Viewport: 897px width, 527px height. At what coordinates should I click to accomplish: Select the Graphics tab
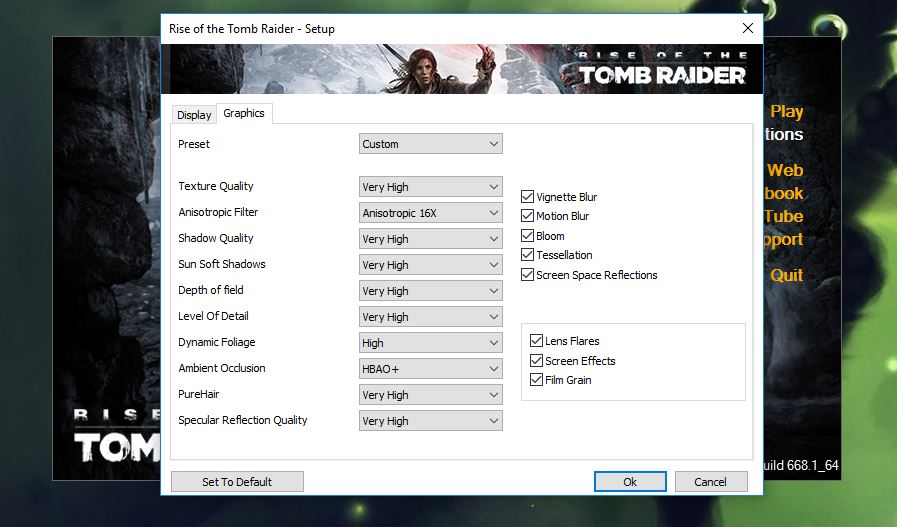[x=244, y=113]
